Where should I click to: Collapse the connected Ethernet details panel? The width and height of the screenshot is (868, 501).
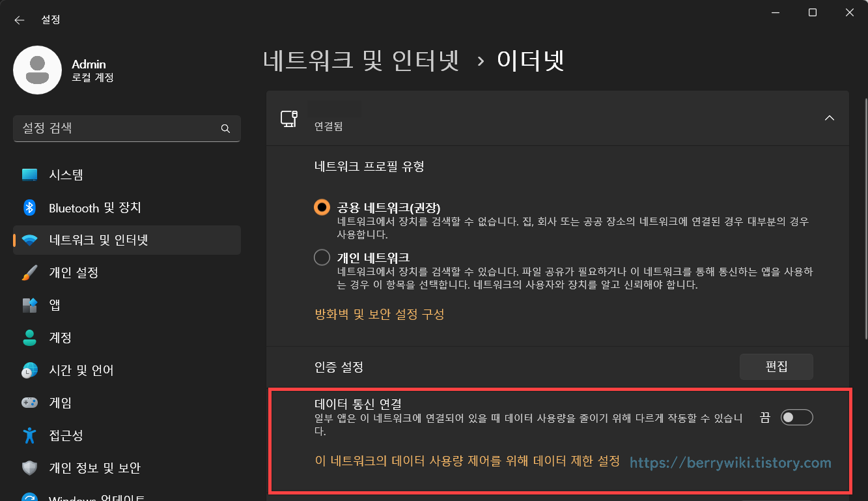click(x=830, y=118)
